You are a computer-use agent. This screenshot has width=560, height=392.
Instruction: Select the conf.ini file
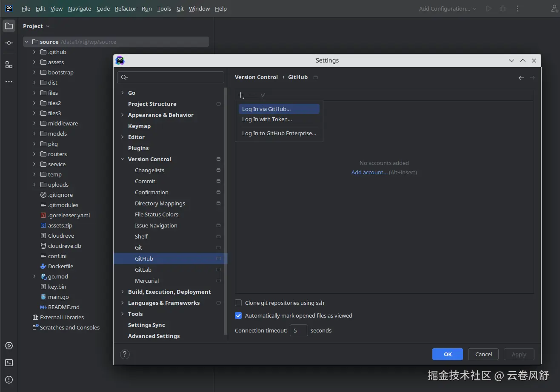point(53,256)
